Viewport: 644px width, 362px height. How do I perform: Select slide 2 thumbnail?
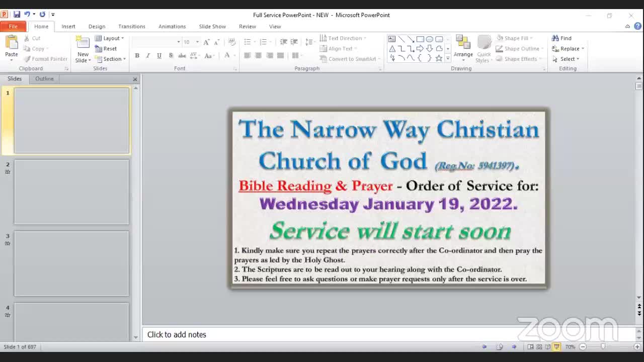71,192
